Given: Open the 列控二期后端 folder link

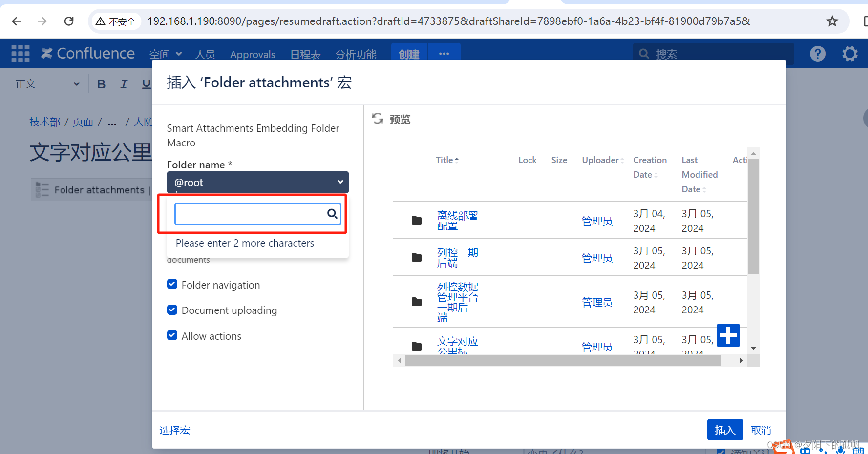Looking at the screenshot, I should [x=457, y=258].
